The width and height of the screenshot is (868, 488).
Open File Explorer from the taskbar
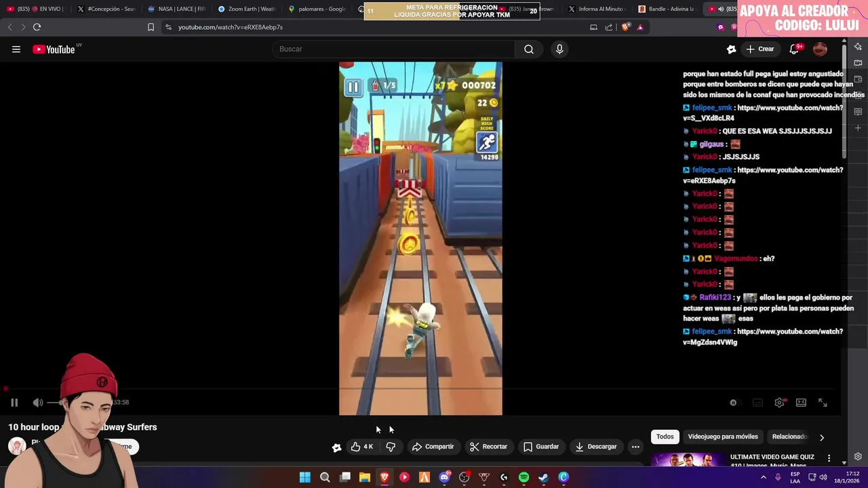365,477
